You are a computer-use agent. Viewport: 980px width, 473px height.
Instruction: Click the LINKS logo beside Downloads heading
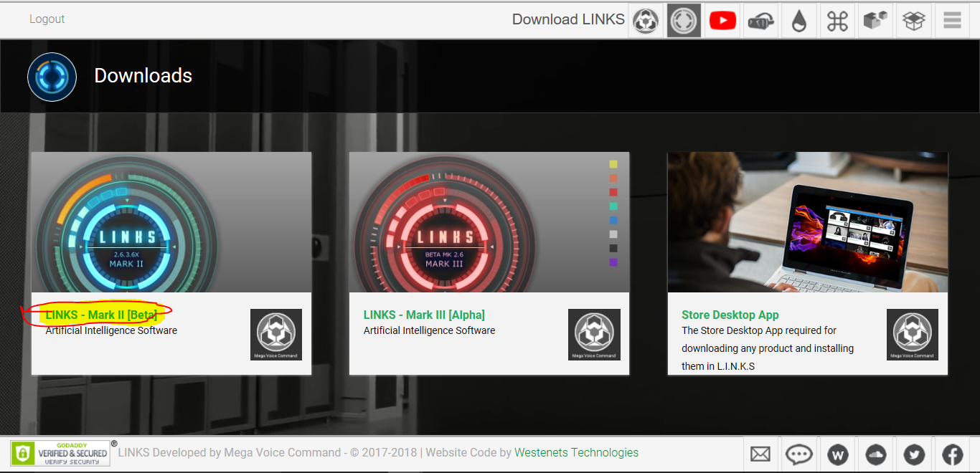click(x=52, y=77)
